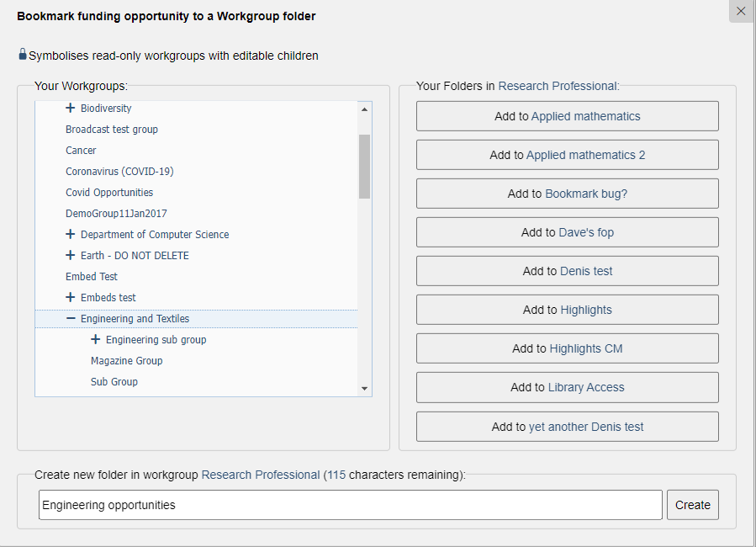The height and width of the screenshot is (547, 756).
Task: Add to Highlights CM folder
Action: pos(567,348)
